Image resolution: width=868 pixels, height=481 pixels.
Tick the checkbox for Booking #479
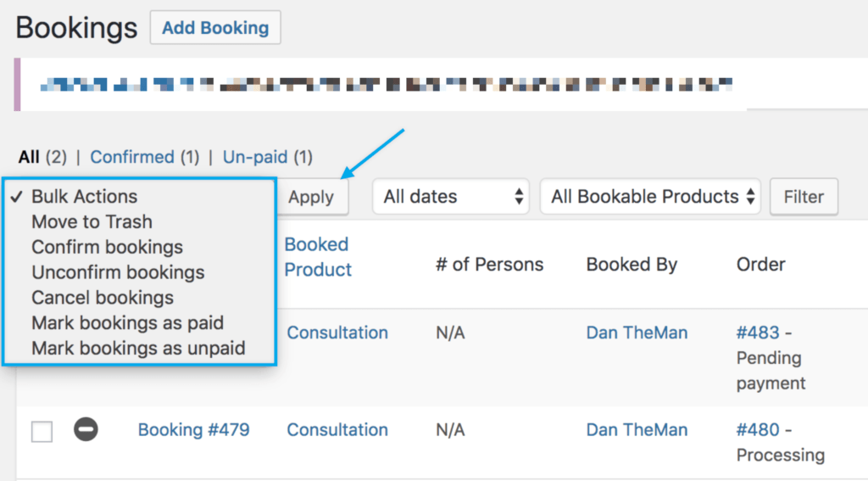(x=42, y=432)
